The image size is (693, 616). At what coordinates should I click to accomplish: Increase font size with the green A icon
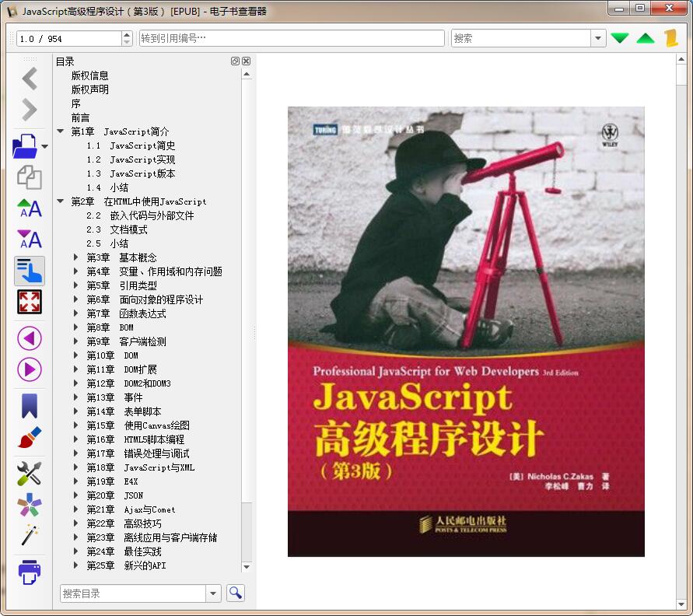(x=30, y=208)
